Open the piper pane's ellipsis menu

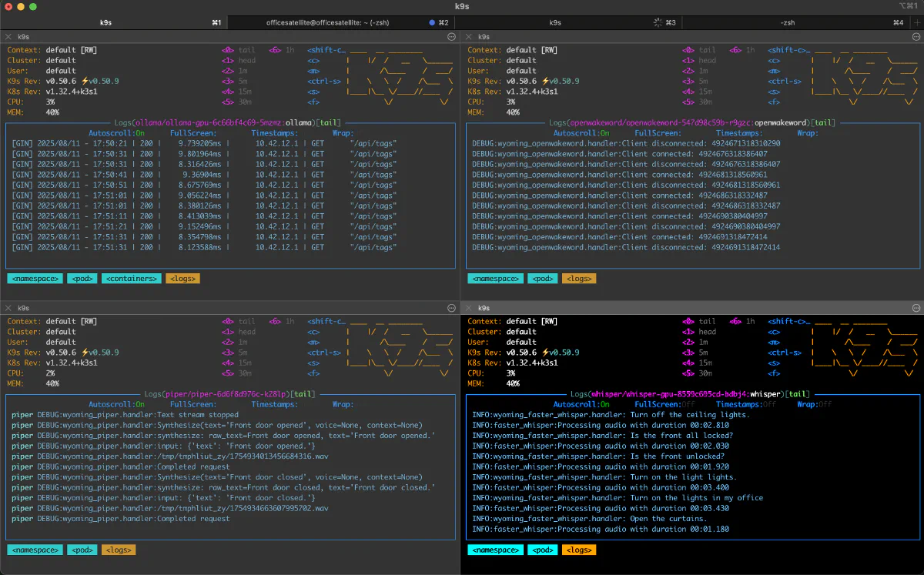[x=451, y=307]
